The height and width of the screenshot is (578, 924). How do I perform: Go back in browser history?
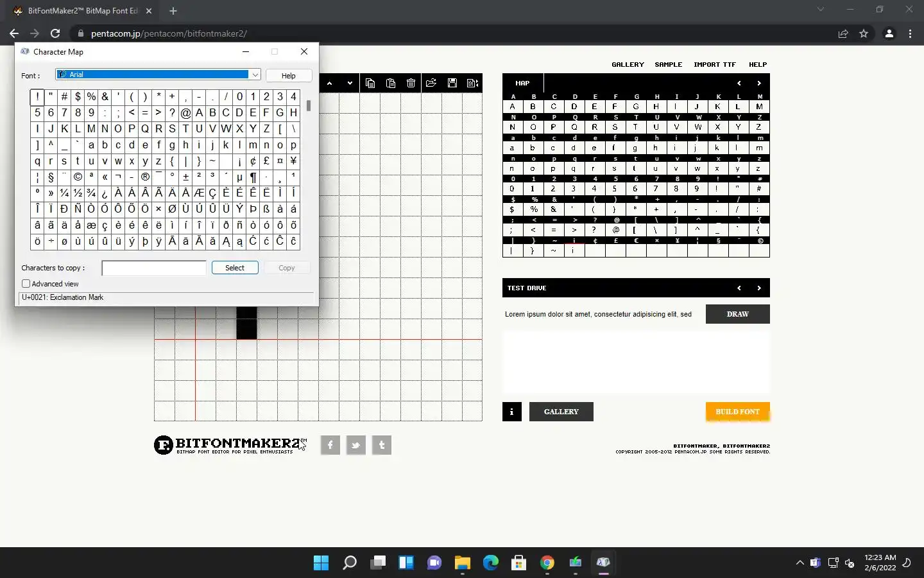(x=14, y=33)
